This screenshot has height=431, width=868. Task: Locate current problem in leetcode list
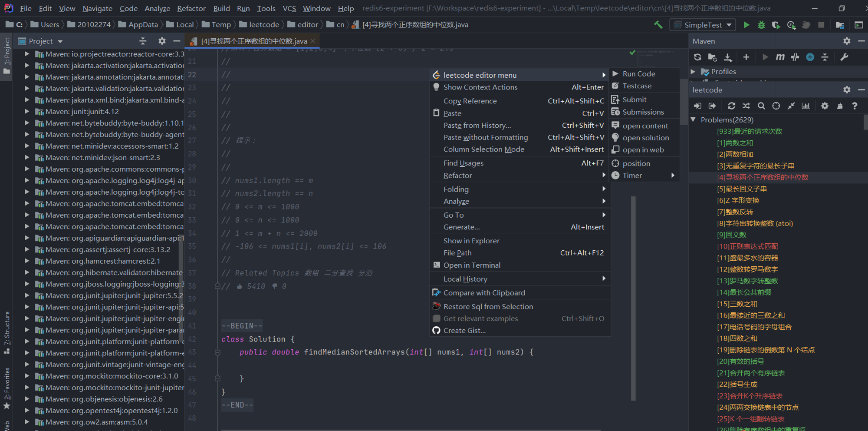coord(776,106)
